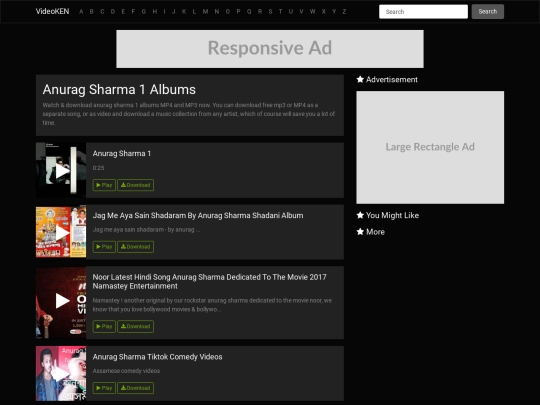Browse albums under letter D
Screen dimensions: 540x405
coord(113,11)
